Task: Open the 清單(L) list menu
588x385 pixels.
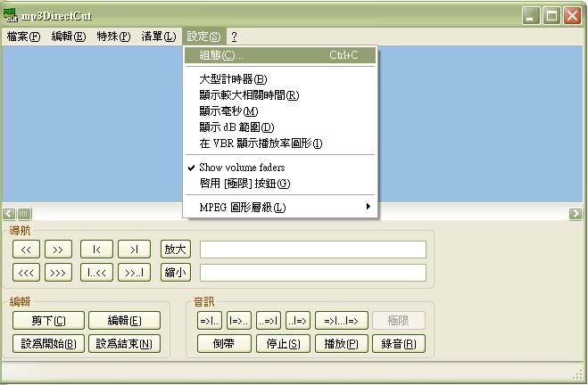Action: tap(158, 37)
